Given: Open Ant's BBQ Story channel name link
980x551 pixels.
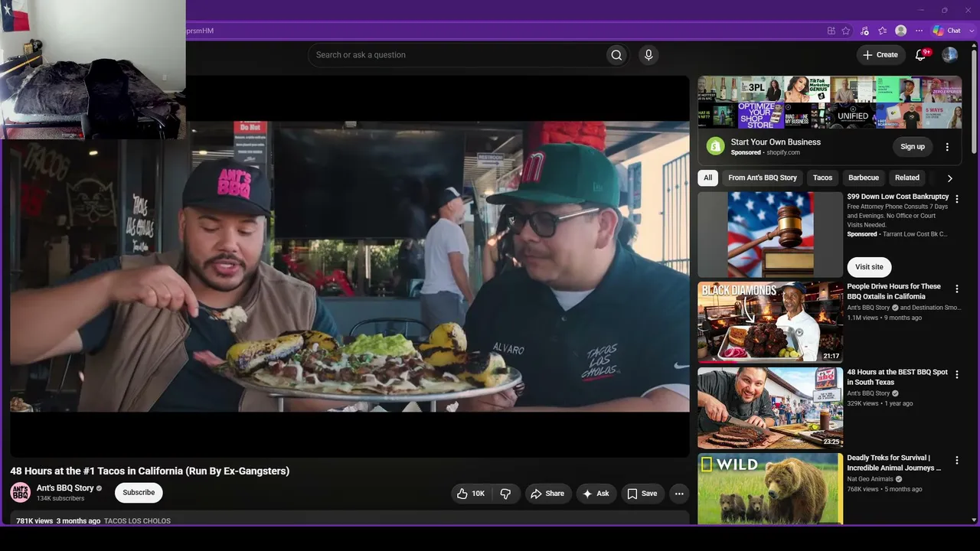Looking at the screenshot, I should (x=65, y=488).
